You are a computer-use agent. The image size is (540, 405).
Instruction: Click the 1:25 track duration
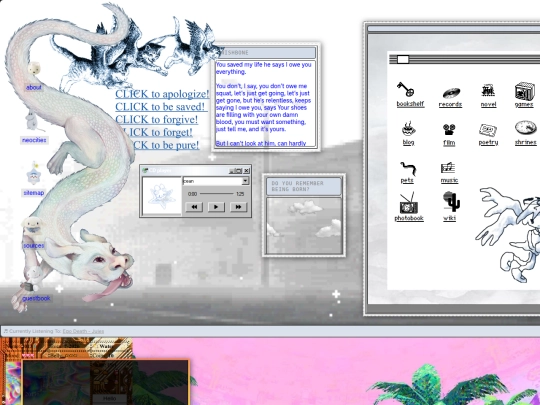[240, 194]
